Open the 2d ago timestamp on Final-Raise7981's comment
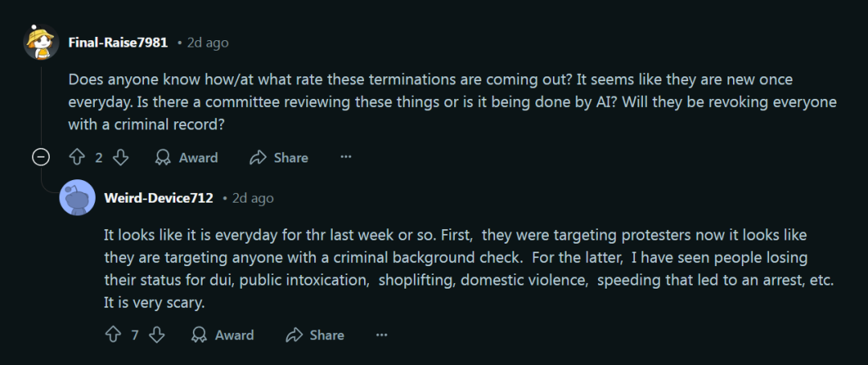The width and height of the screenshot is (868, 365). [x=207, y=43]
